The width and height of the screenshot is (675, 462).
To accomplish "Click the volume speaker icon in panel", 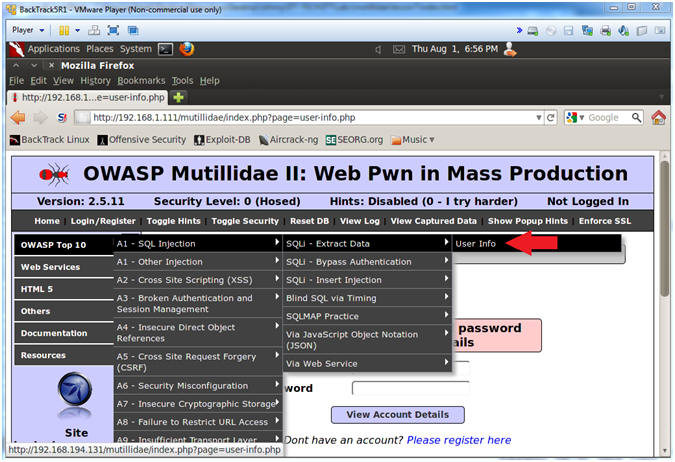I will point(378,50).
